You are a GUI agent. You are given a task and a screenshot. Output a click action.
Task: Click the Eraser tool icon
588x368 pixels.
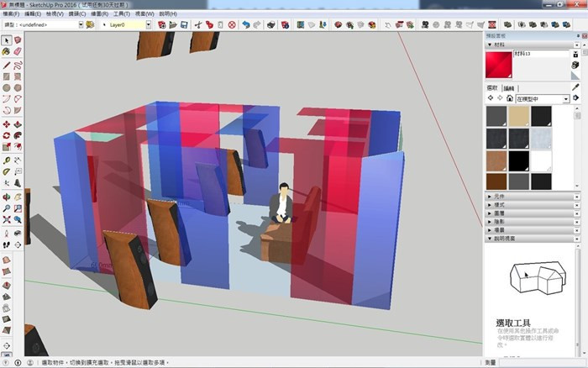pyautogui.click(x=18, y=51)
